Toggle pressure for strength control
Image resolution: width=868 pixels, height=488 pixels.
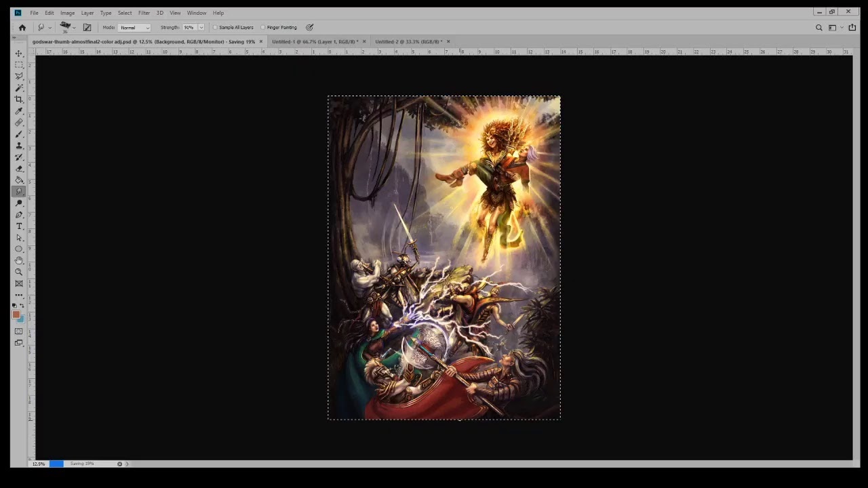[309, 27]
